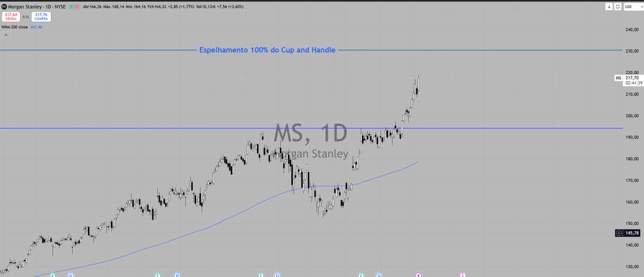Click the VENDA 217,64 sell button

point(11,17)
